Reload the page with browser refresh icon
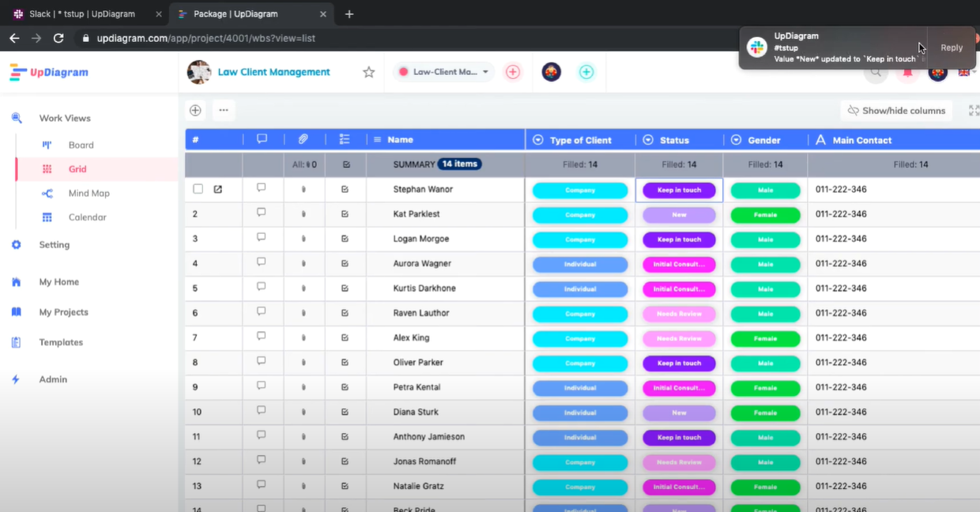Viewport: 980px width, 512px height. click(x=58, y=38)
